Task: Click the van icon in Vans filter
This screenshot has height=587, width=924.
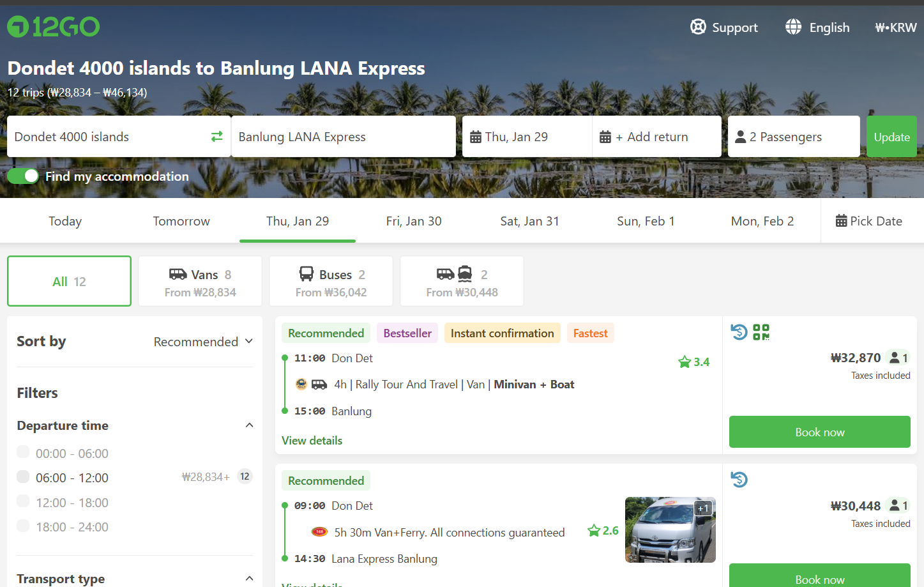Action: (178, 274)
